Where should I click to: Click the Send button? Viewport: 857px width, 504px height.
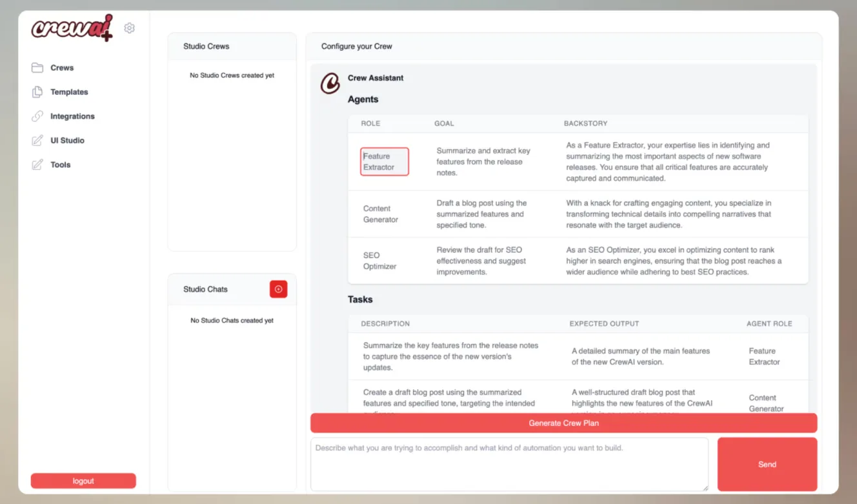pos(767,464)
